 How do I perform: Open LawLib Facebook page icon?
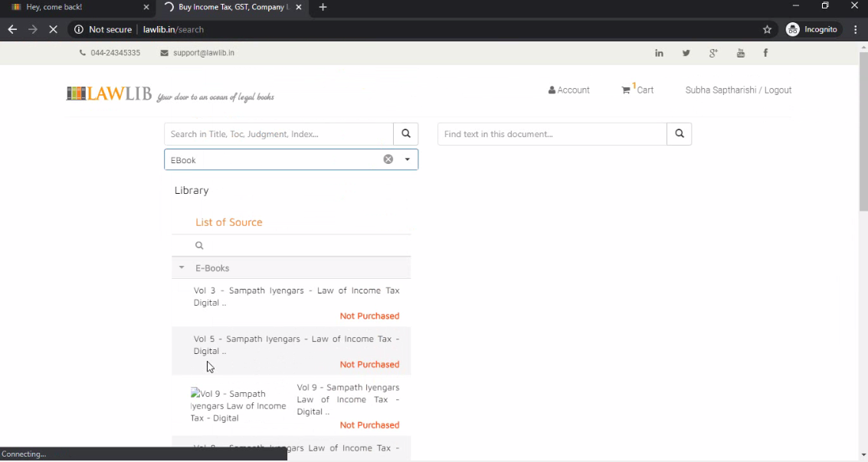(765, 53)
